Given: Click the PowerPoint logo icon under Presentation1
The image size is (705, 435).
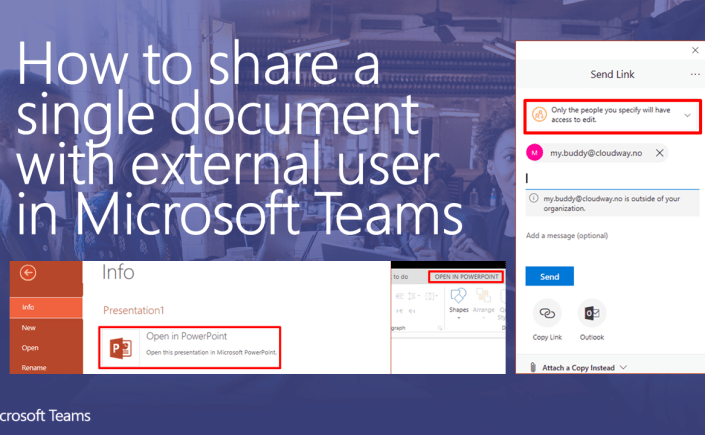Looking at the screenshot, I should click(x=122, y=348).
